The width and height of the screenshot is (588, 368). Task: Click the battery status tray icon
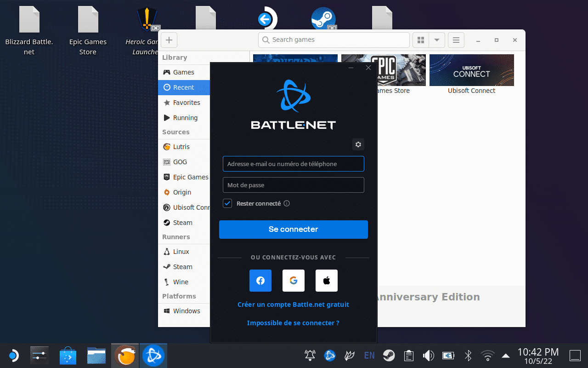tap(448, 355)
